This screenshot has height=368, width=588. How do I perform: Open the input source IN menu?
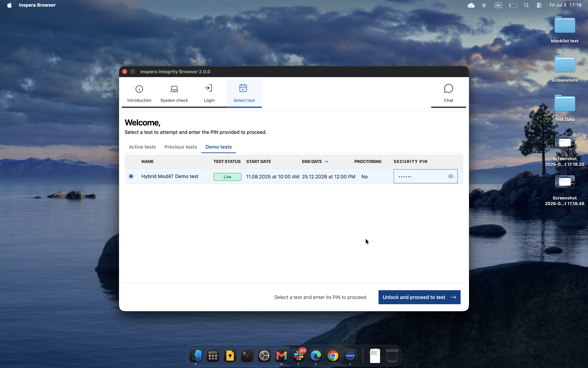tap(498, 5)
